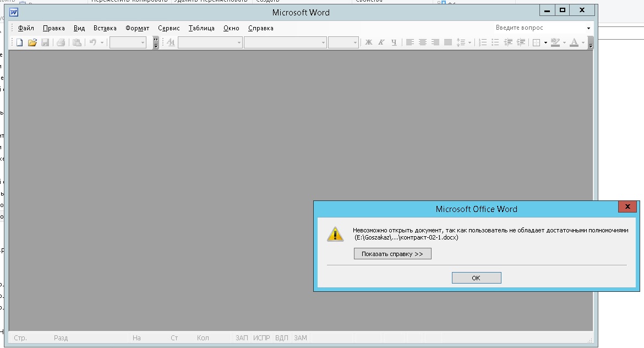Expand border style options arrow
The image size is (644, 348).
[x=545, y=42]
